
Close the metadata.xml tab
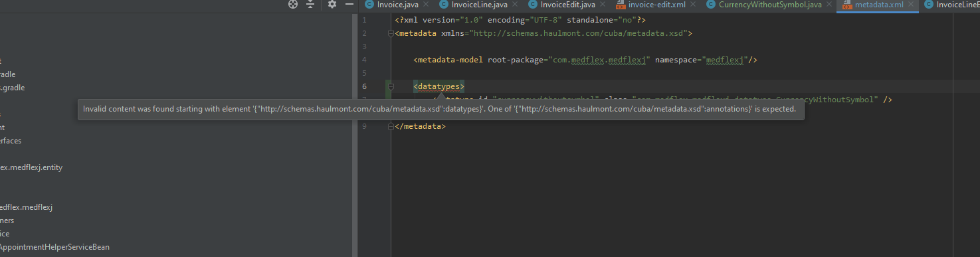(x=910, y=5)
